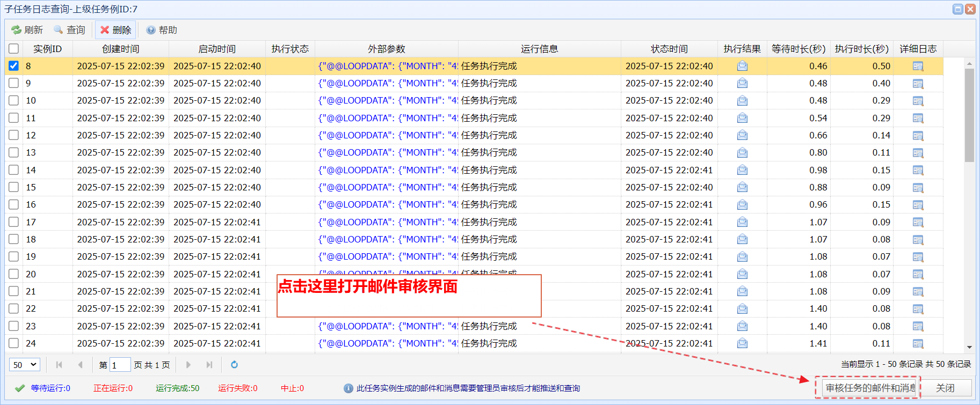The width and height of the screenshot is (980, 405).
Task: Open execution result icon for instance 8
Action: [742, 66]
